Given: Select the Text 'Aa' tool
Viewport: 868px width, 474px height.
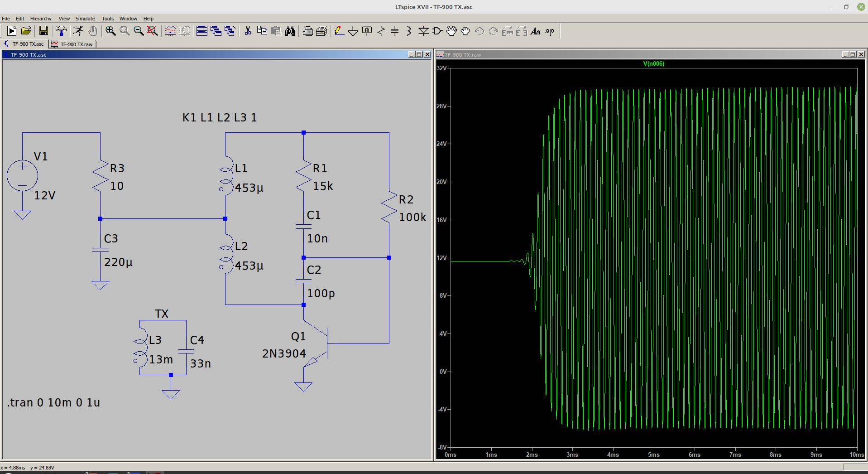Looking at the screenshot, I should point(536,31).
